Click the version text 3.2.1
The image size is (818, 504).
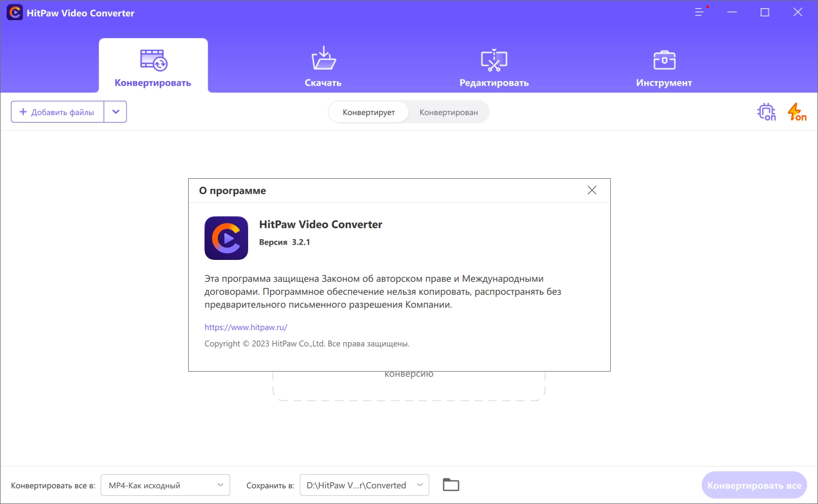301,242
